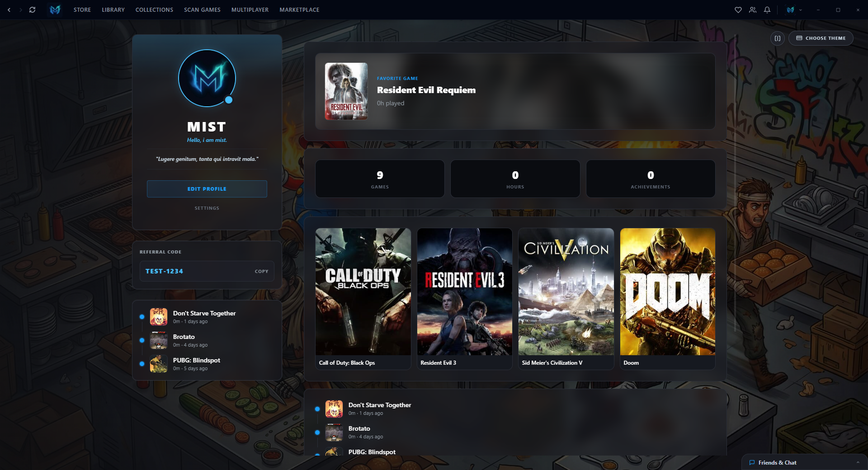Image resolution: width=868 pixels, height=470 pixels.
Task: Open the Multiplayer menu
Action: tap(250, 9)
